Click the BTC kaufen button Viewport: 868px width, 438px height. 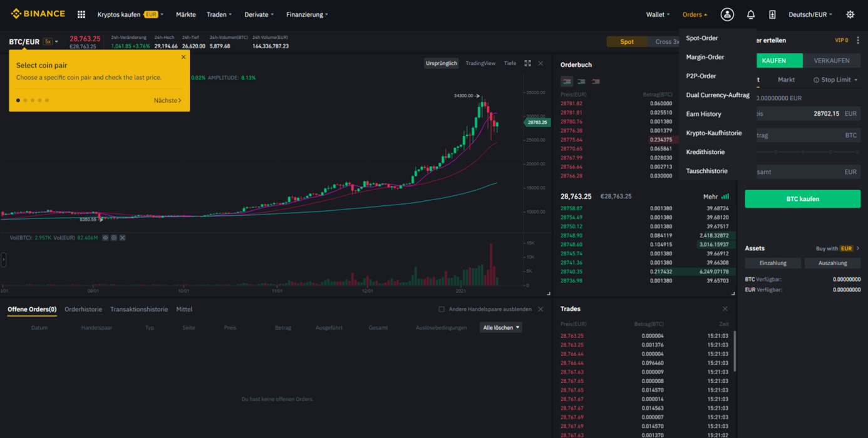pyautogui.click(x=802, y=198)
